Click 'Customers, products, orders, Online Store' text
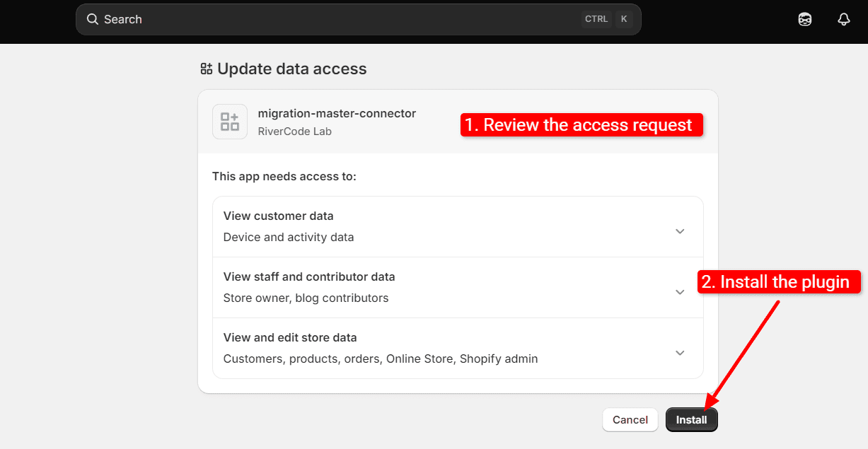 (x=338, y=358)
